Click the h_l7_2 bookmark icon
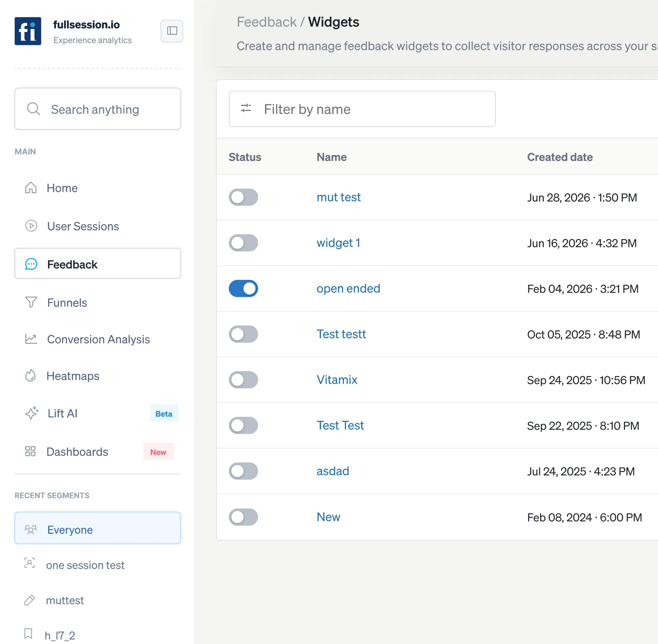The height and width of the screenshot is (644, 658). click(28, 633)
